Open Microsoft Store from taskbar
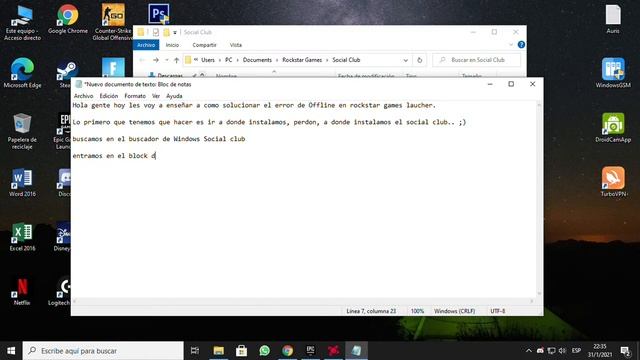 click(x=242, y=351)
